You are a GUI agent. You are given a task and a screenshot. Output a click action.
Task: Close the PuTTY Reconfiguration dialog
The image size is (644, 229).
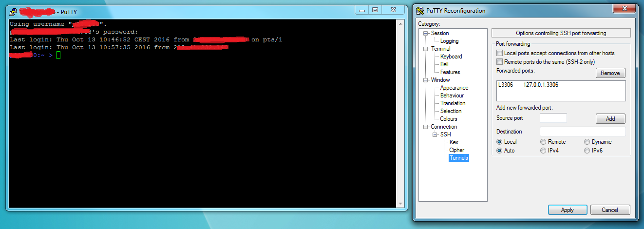tap(624, 8)
